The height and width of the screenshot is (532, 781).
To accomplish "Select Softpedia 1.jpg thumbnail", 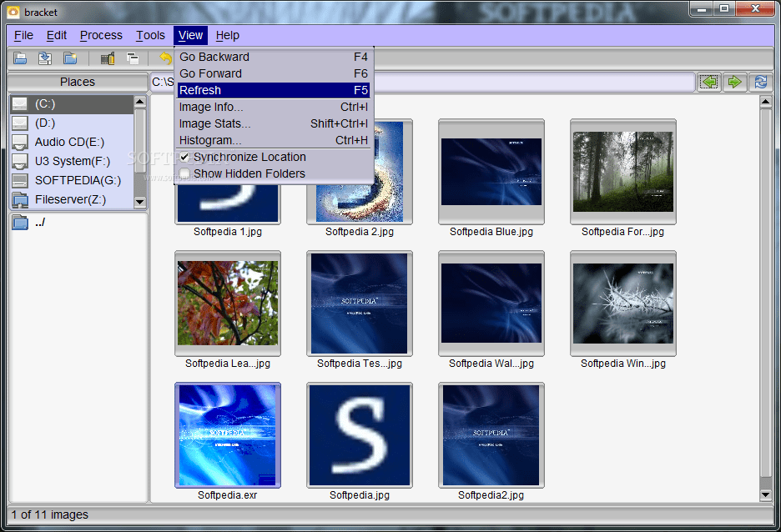I will [x=228, y=203].
